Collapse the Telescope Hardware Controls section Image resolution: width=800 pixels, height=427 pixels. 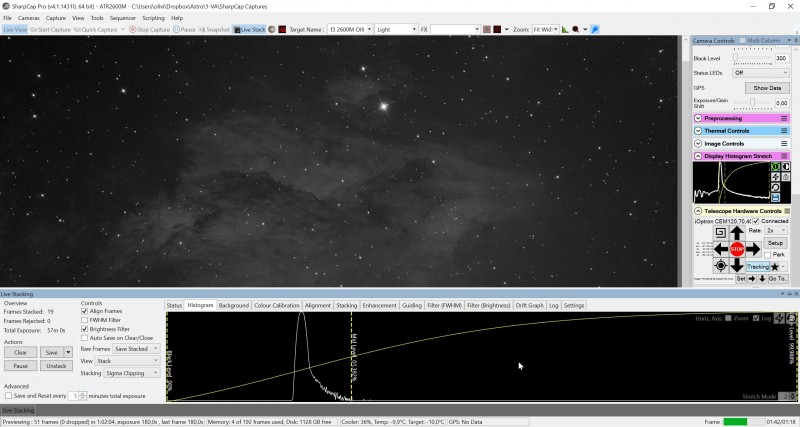(x=698, y=211)
